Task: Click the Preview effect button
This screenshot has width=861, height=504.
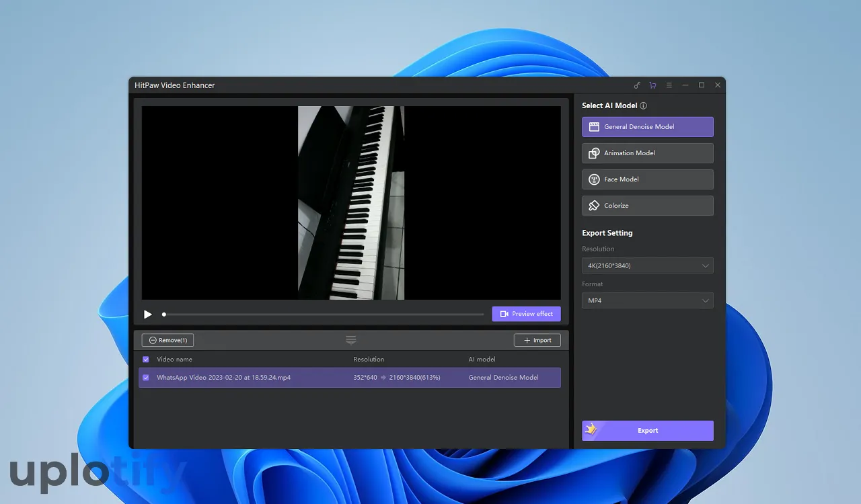Action: coord(526,314)
